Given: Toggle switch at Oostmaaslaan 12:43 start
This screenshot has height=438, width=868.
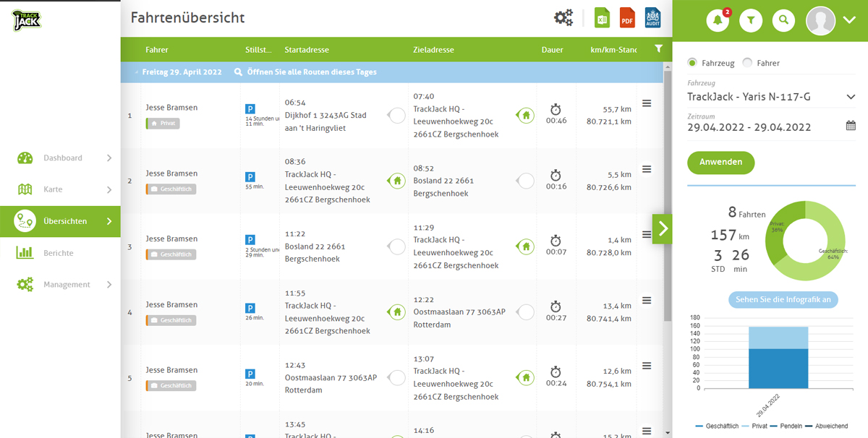Looking at the screenshot, I should pyautogui.click(x=396, y=377).
